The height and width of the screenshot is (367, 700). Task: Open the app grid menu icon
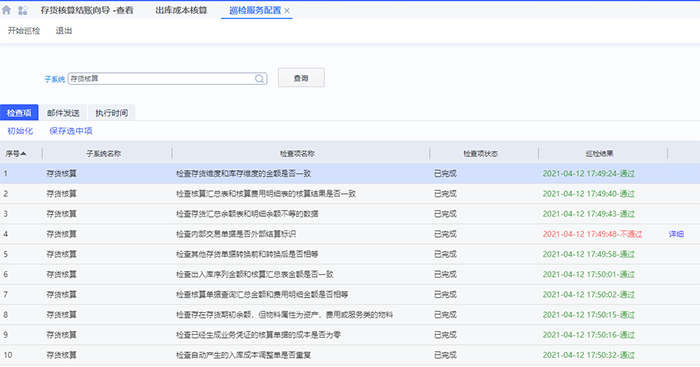[23, 10]
